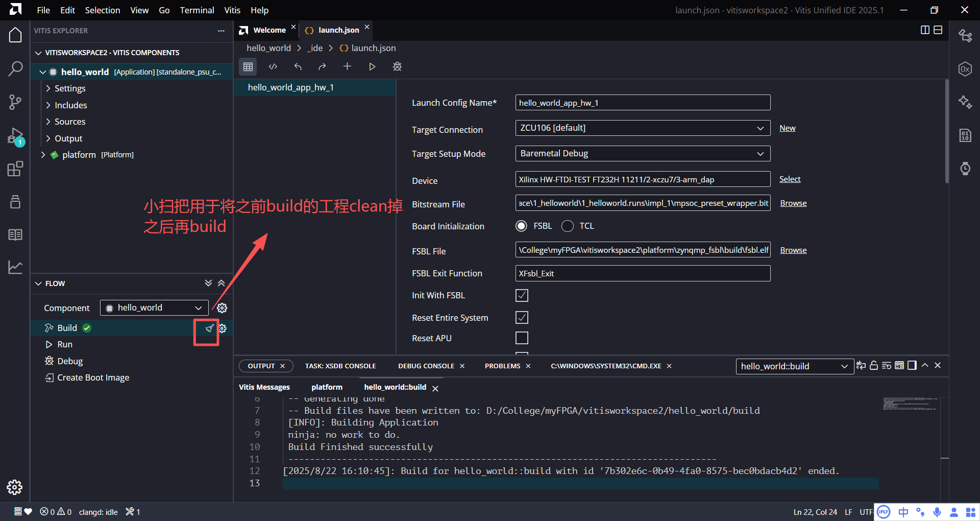This screenshot has width=980, height=521.
Task: Uncheck the Reset Entire System checkbox
Action: point(522,317)
